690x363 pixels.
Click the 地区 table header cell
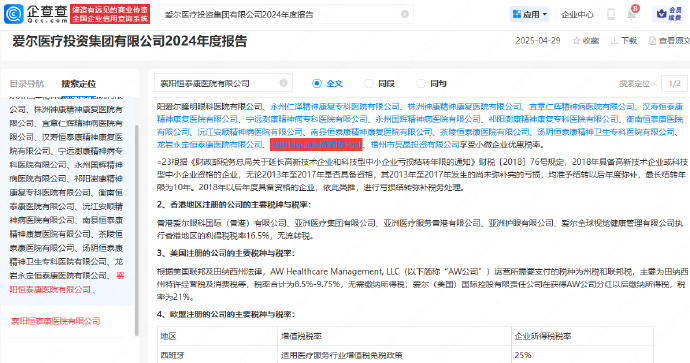click(217, 337)
